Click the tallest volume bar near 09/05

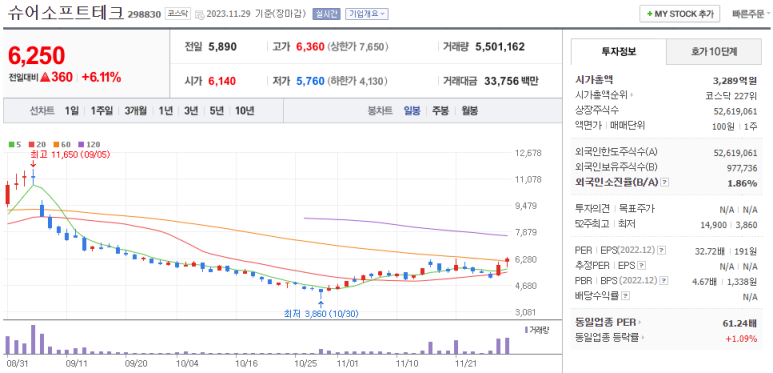coord(33,339)
